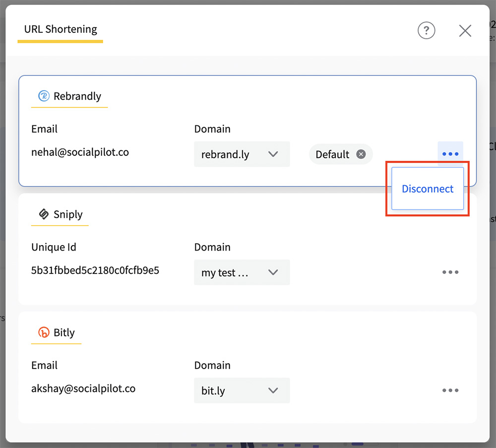Click the Domain label in Rebrandly card
This screenshot has height=448, width=496.
212,129
